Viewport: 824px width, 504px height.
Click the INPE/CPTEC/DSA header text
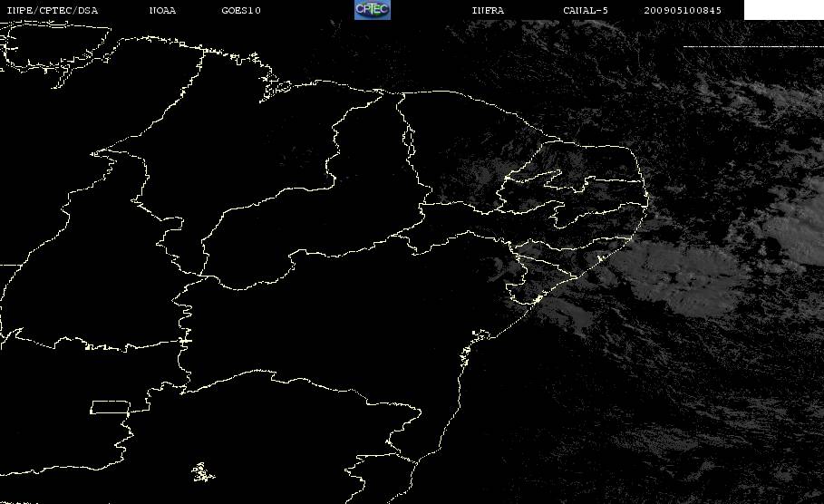pyautogui.click(x=53, y=11)
